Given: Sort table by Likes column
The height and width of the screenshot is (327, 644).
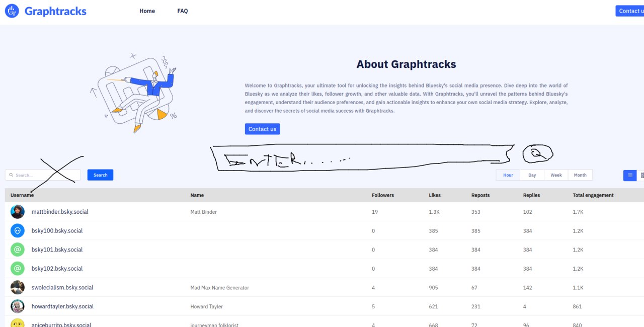Looking at the screenshot, I should point(435,195).
